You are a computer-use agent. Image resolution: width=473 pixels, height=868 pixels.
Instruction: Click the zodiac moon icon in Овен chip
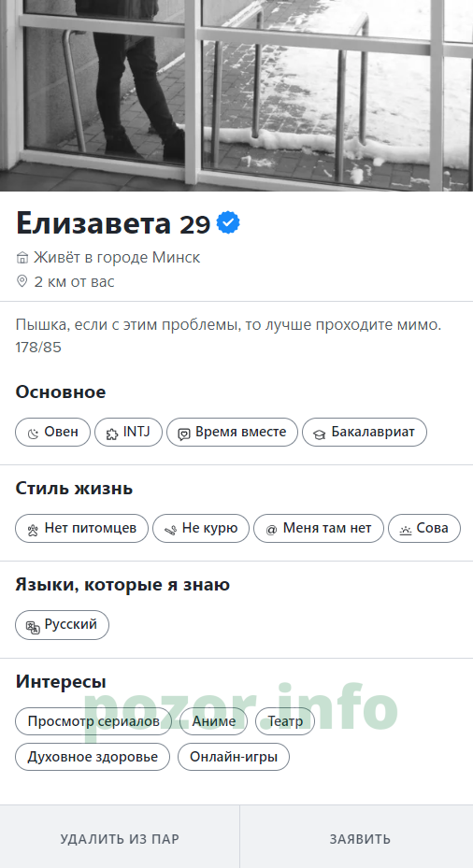[x=34, y=434]
